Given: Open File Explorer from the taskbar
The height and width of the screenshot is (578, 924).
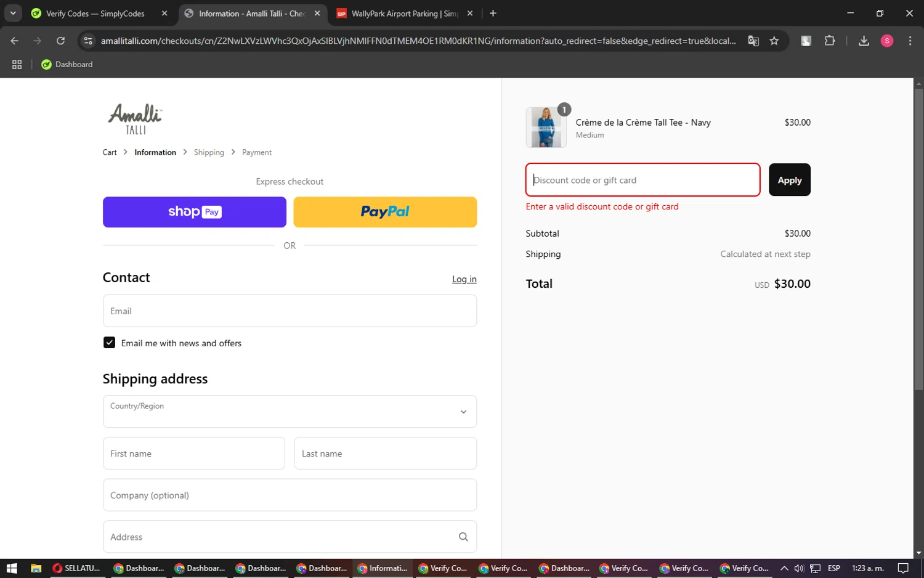Looking at the screenshot, I should pos(36,568).
